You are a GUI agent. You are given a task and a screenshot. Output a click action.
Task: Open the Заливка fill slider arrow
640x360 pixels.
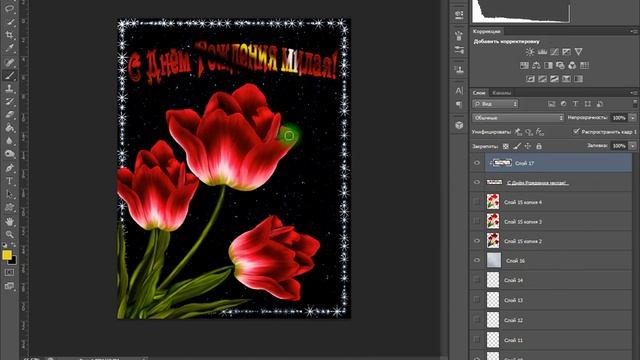[x=633, y=146]
